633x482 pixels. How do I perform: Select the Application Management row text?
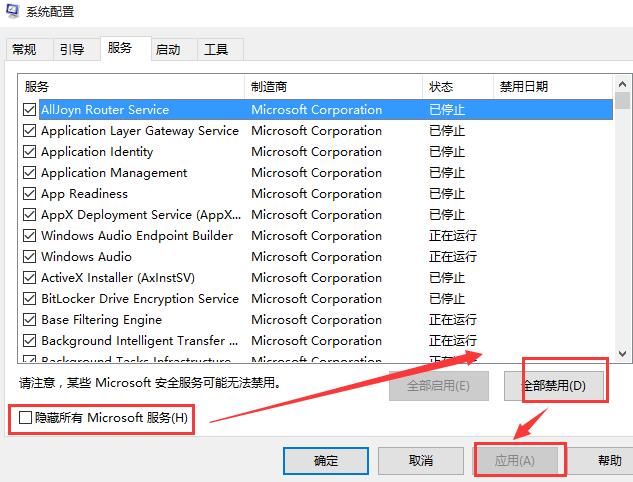pos(114,172)
